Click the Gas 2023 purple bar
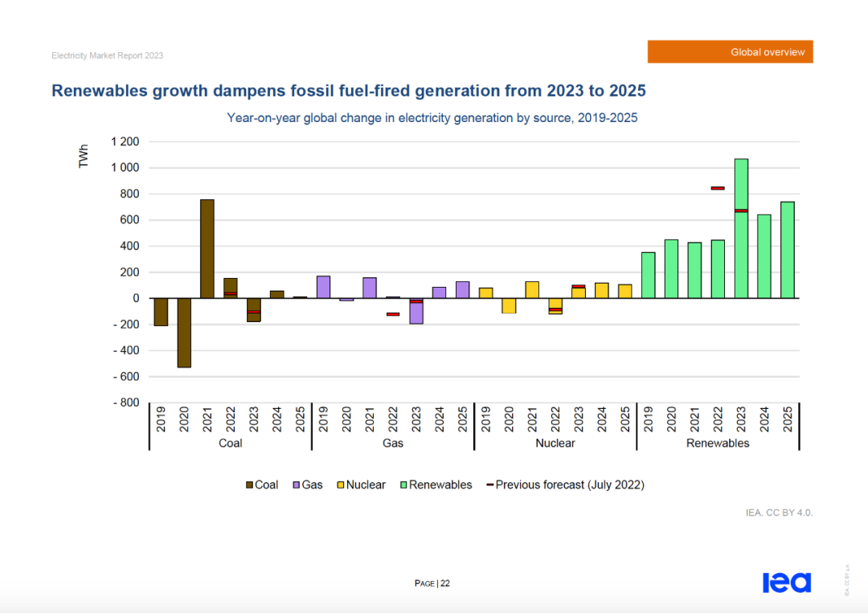868x613 pixels. [416, 311]
